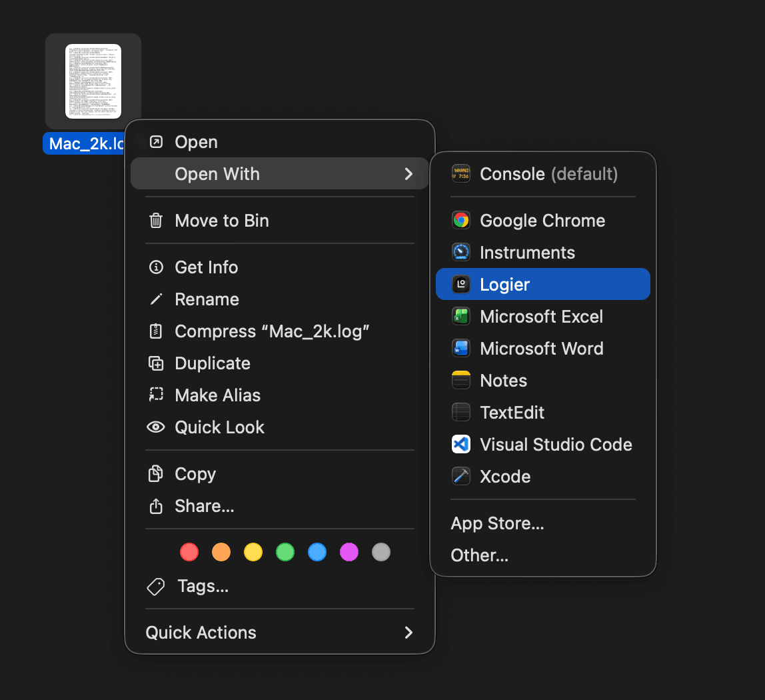
Task: Choose App Store… in submenu
Action: pyautogui.click(x=543, y=523)
